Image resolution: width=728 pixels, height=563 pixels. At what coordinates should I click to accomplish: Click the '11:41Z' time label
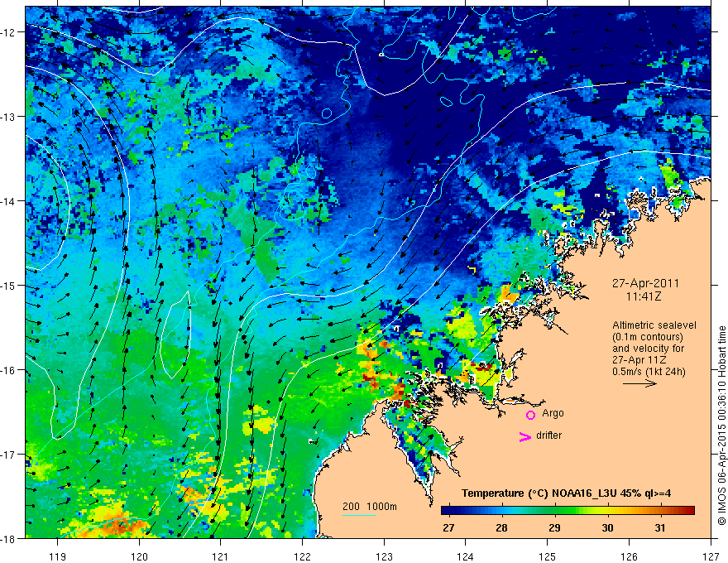click(x=644, y=296)
